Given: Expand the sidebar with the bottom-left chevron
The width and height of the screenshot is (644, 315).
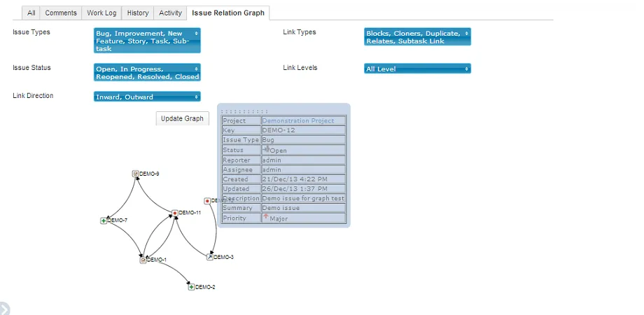Looking at the screenshot, I should coord(3,309).
